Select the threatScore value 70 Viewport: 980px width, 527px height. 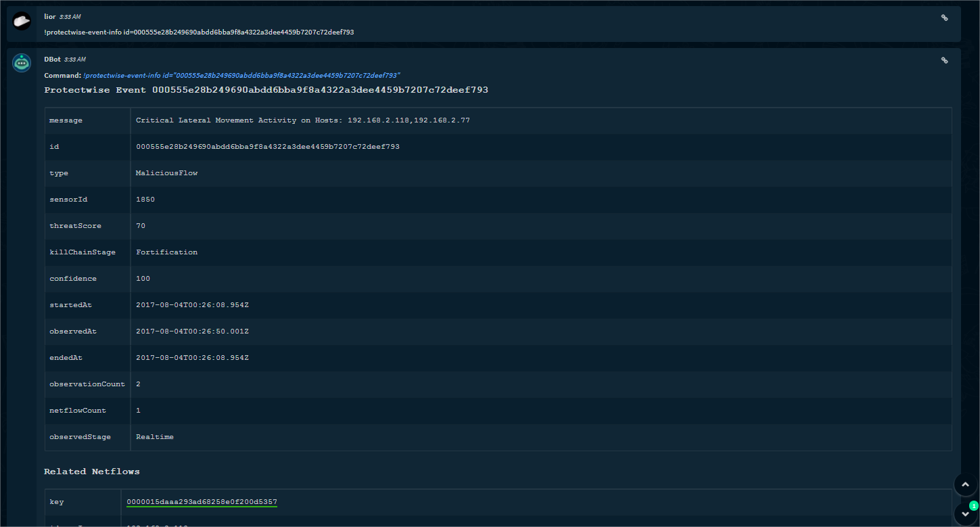click(x=141, y=226)
